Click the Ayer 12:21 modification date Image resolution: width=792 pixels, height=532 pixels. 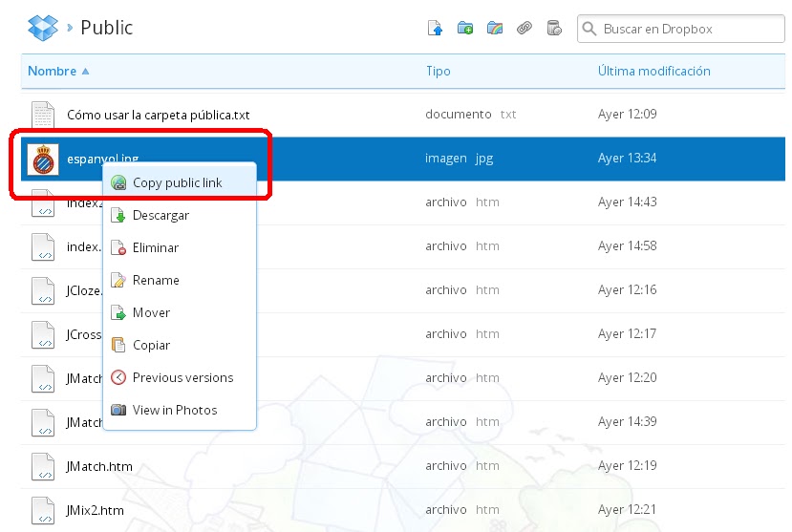tap(628, 509)
